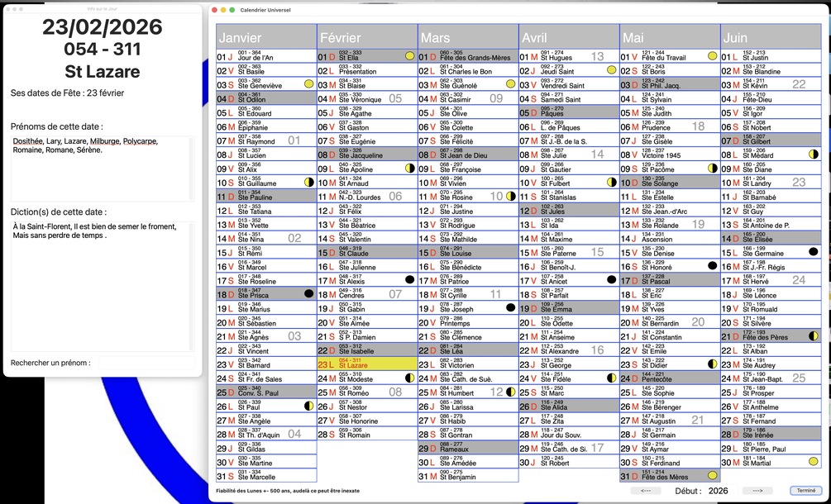
Task: Click the new moon icon on 15 Ste Germaine
Action: click(814, 251)
